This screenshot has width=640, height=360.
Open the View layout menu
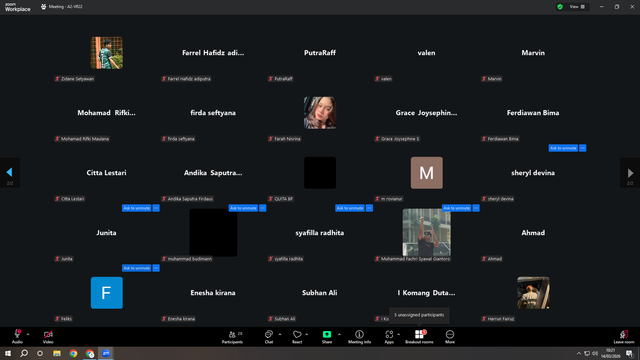tap(577, 7)
